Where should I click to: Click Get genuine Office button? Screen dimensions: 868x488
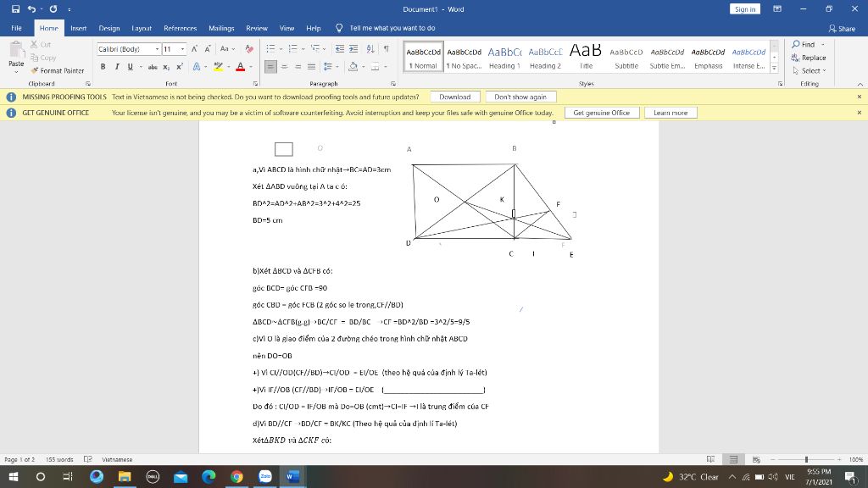601,113
